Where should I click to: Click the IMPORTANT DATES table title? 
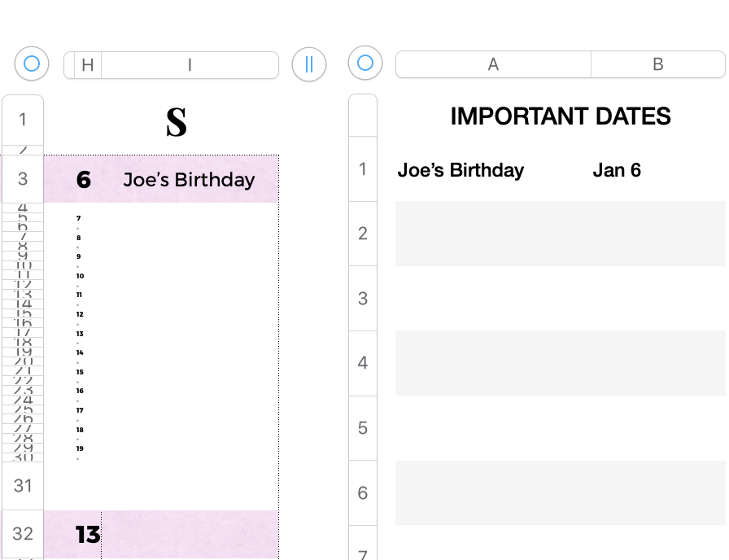[561, 116]
